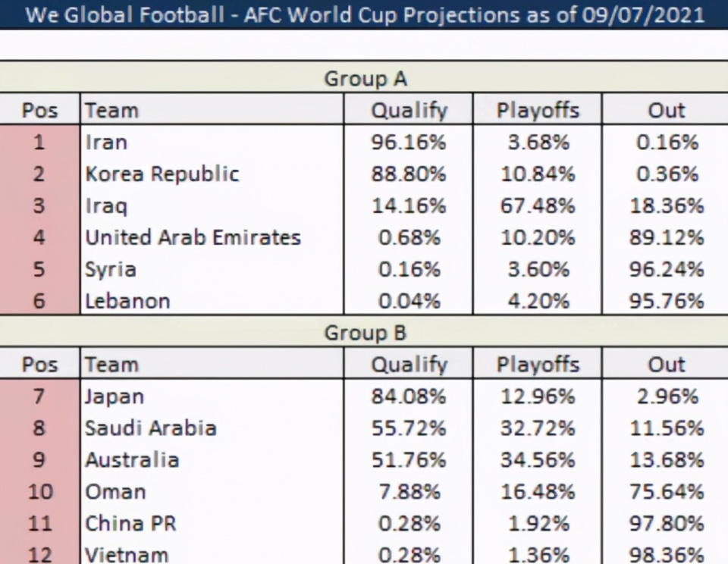Click Korea Republic's 10.84% Playoffs value
728x564 pixels.
point(538,174)
